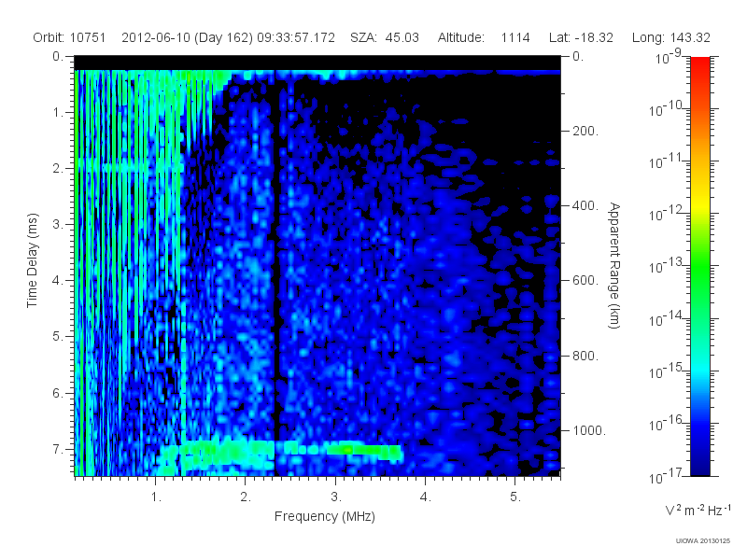Click the timestamp '09:33:57.172'

296,37
